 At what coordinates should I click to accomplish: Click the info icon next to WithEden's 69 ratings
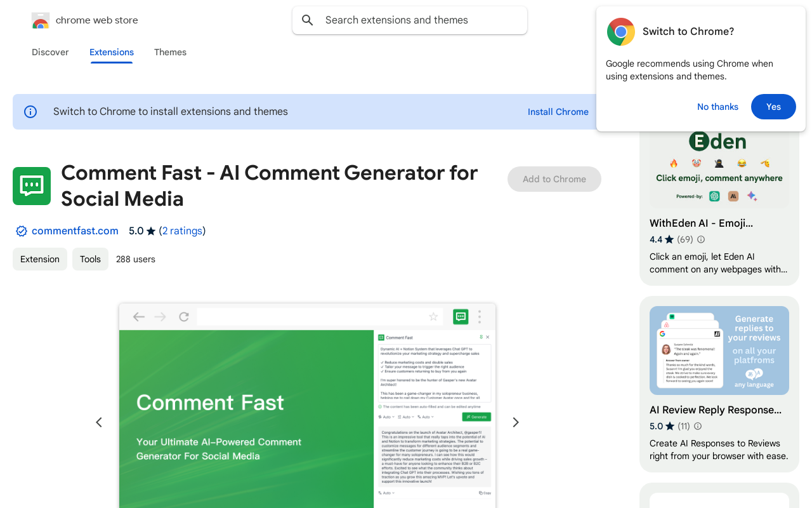[x=701, y=239]
